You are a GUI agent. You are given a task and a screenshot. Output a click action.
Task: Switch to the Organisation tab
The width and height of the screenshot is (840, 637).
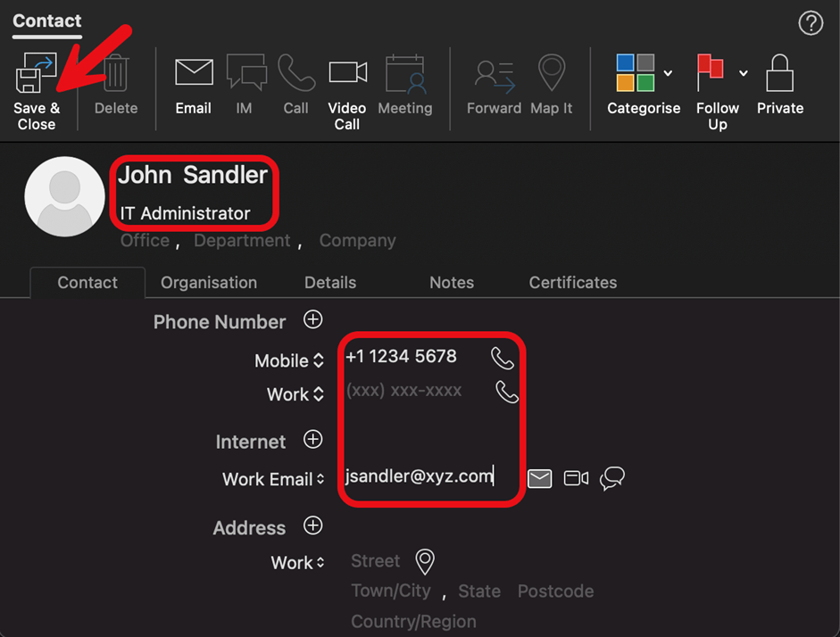(209, 282)
